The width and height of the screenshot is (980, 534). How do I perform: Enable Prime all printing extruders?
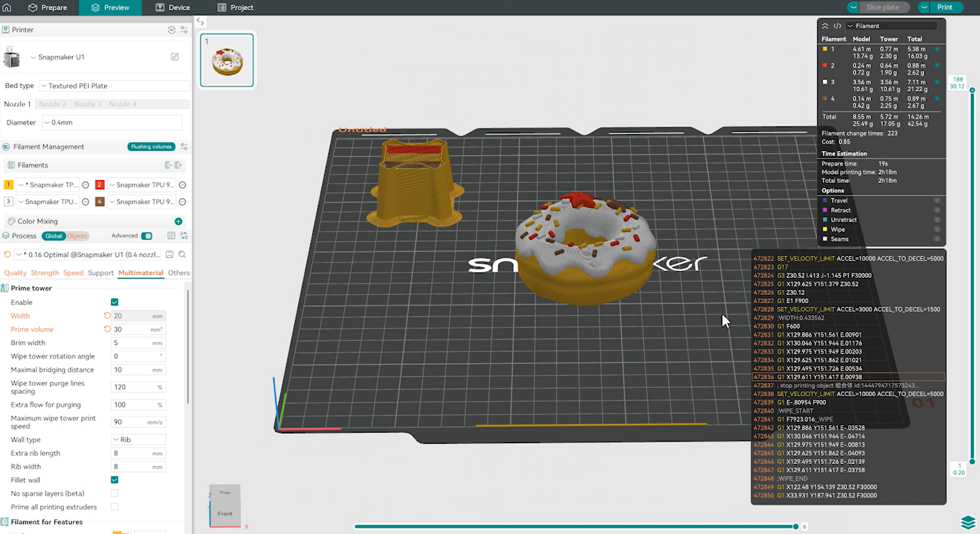[114, 507]
